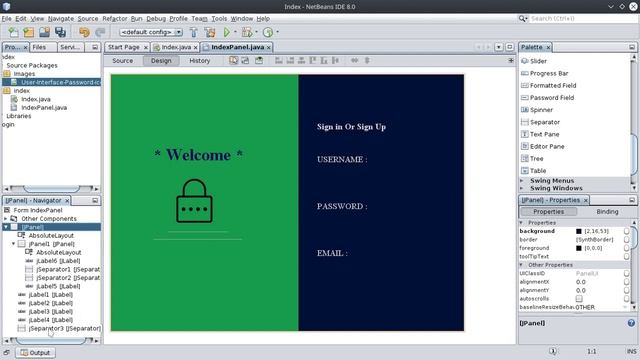
Task: Click the background color swatch
Action: point(578,231)
